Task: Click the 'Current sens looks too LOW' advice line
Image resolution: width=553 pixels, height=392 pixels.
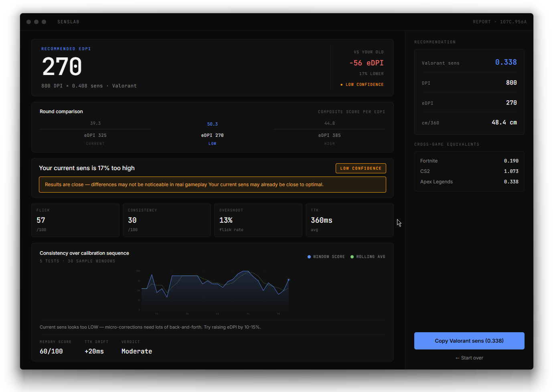Action: [150, 327]
